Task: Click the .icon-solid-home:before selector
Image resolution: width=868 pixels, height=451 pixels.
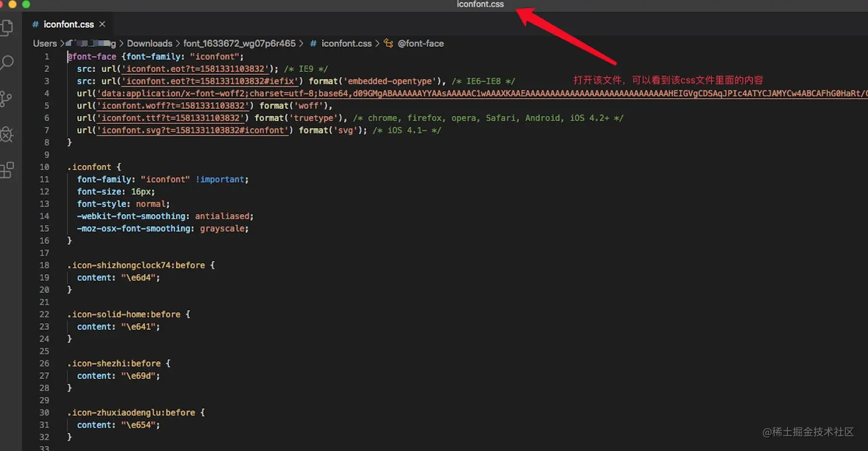Action: (124, 315)
